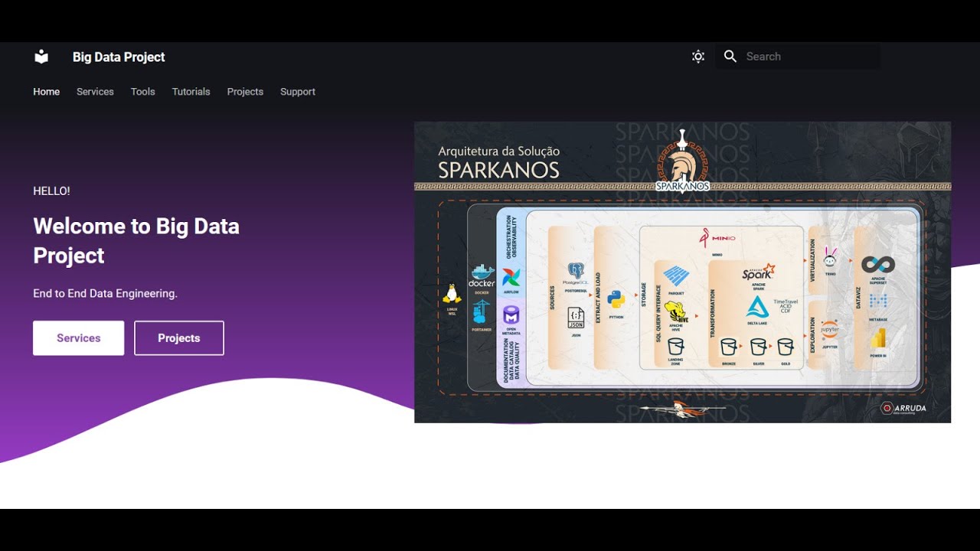980x551 pixels.
Task: Click the 'HELLO!' text
Action: coord(51,191)
